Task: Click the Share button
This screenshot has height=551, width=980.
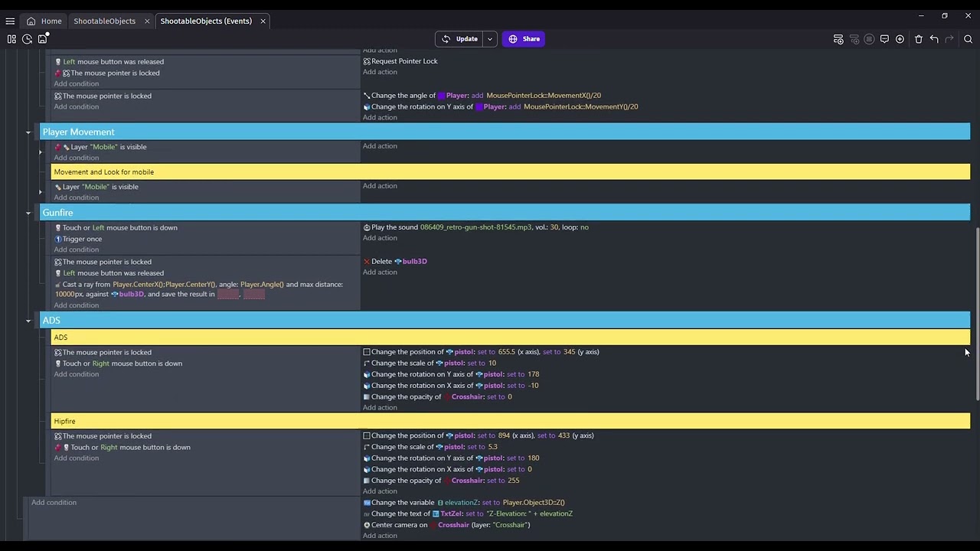Action: pyautogui.click(x=524, y=39)
